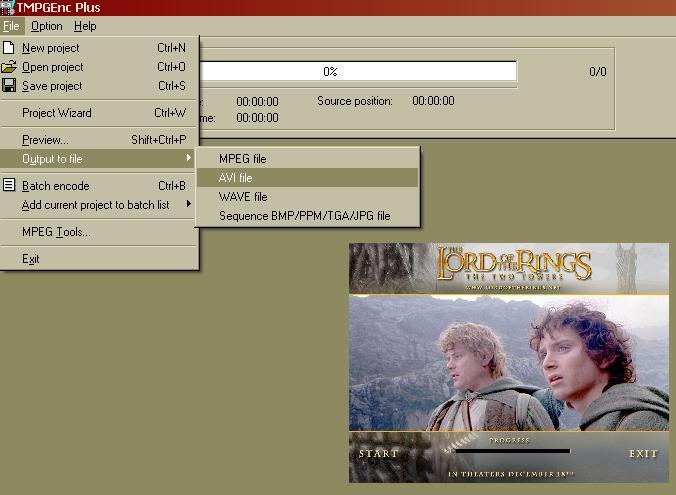Image resolution: width=676 pixels, height=495 pixels.
Task: Open the Option menu
Action: 47,26
